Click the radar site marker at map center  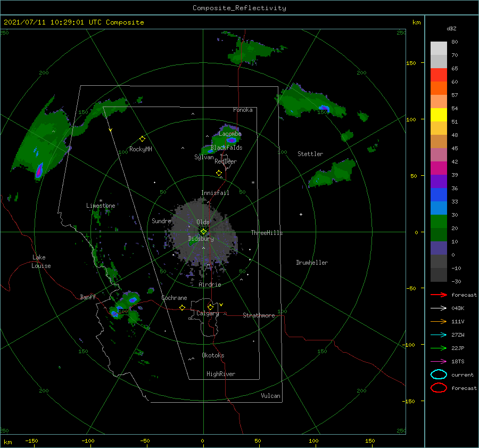coord(203,232)
